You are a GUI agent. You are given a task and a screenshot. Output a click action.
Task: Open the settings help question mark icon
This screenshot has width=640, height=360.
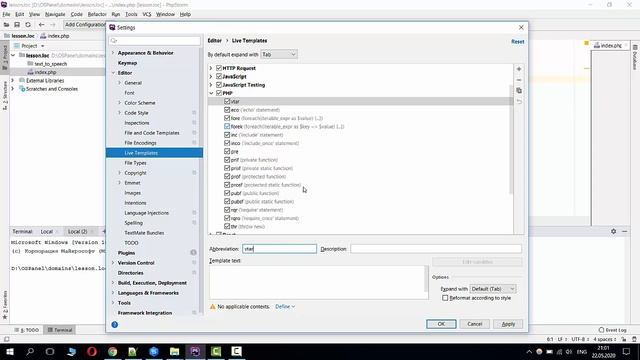(115, 324)
